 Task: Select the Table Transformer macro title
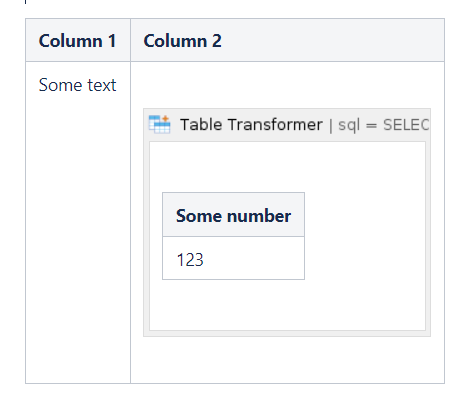tap(251, 125)
